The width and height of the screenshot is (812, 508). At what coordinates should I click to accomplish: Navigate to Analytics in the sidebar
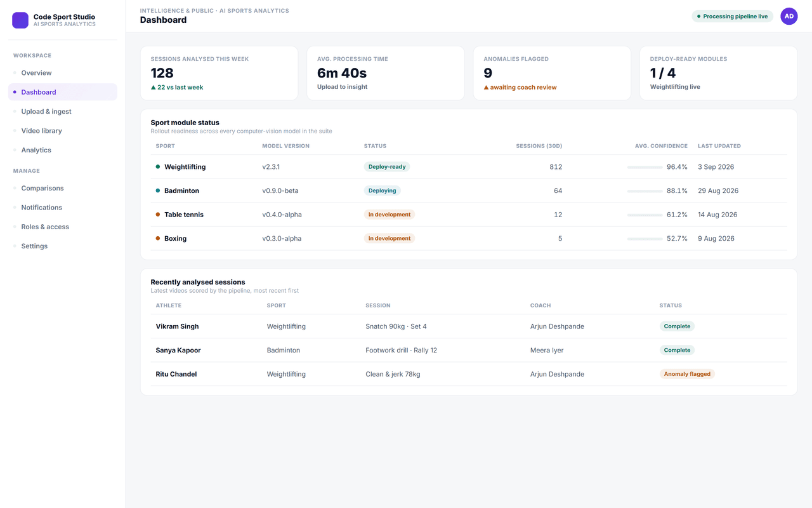tap(63, 150)
